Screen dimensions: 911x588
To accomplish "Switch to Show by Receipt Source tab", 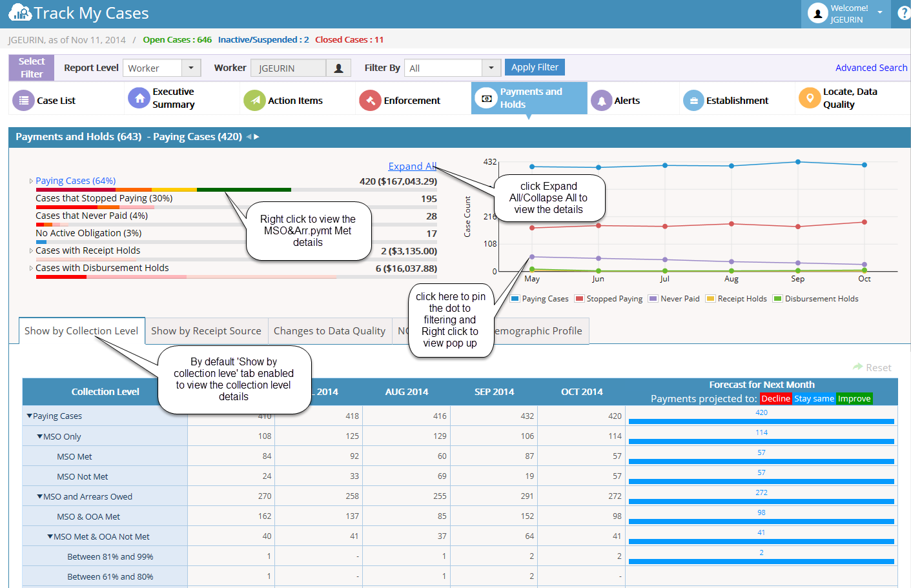I will click(x=206, y=331).
